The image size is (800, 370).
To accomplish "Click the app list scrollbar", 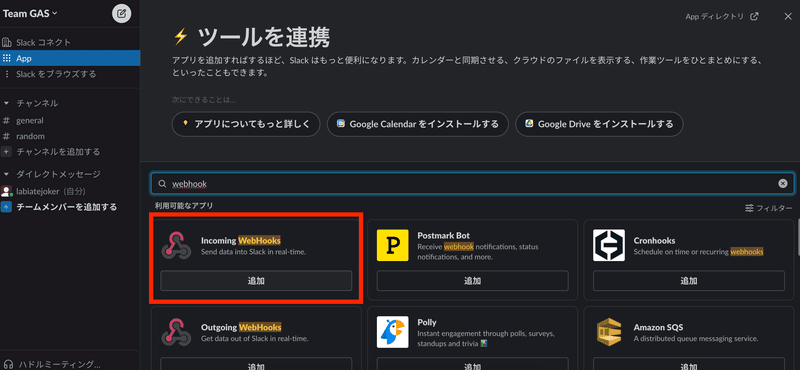I will pyautogui.click(x=798, y=237).
